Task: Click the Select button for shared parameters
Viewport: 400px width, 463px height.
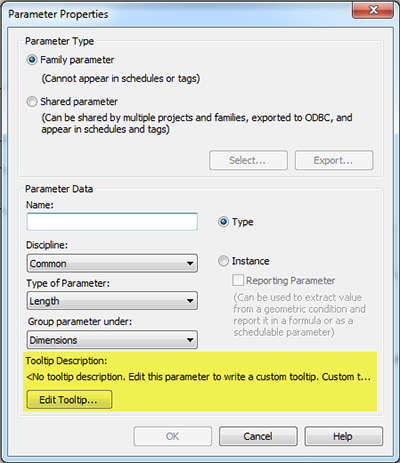Action: (x=248, y=160)
